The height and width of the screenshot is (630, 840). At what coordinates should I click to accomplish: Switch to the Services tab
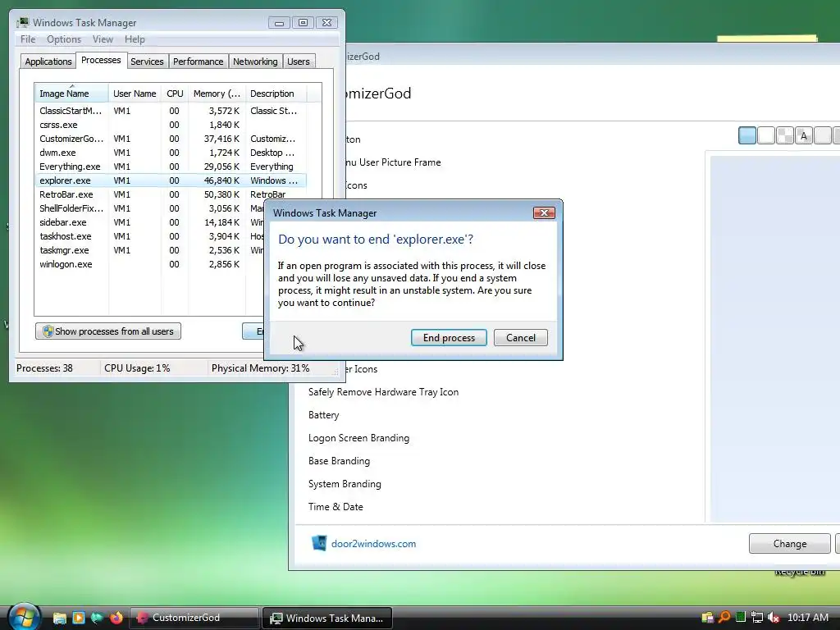tap(147, 61)
